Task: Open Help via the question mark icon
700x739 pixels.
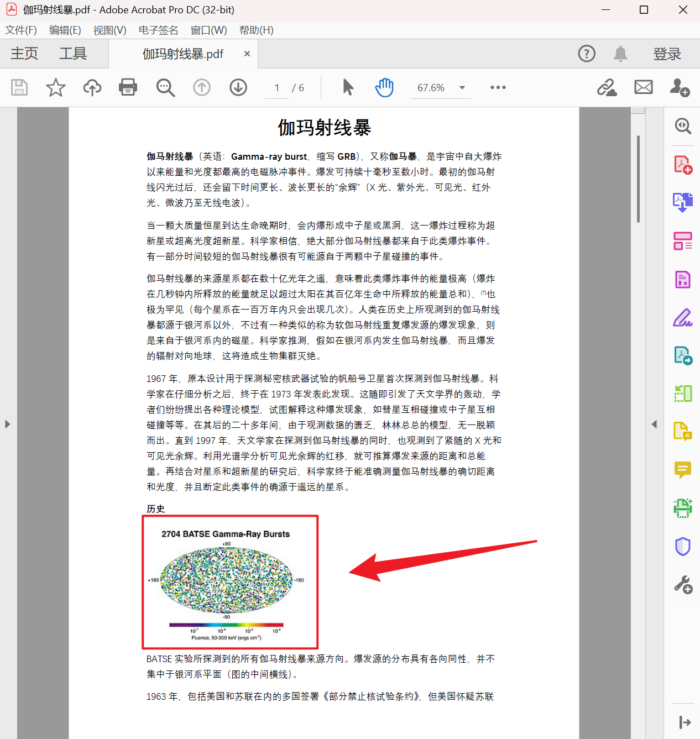Action: click(586, 54)
